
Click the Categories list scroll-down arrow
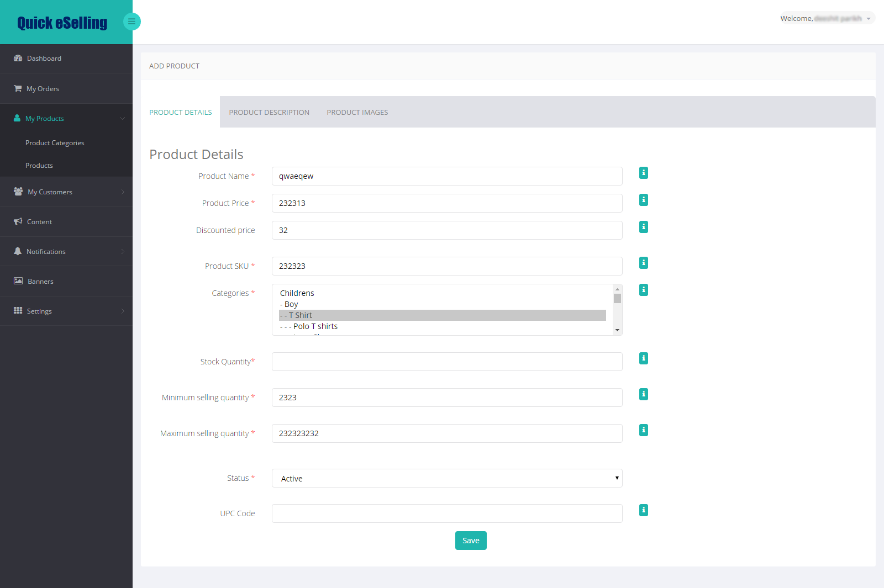618,330
